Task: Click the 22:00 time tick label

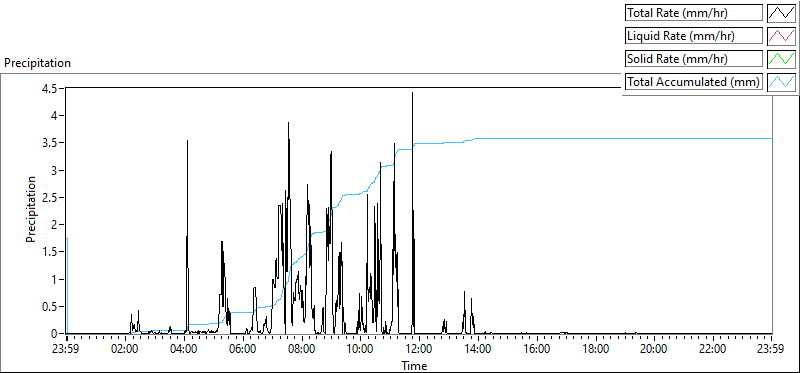Action: point(713,350)
